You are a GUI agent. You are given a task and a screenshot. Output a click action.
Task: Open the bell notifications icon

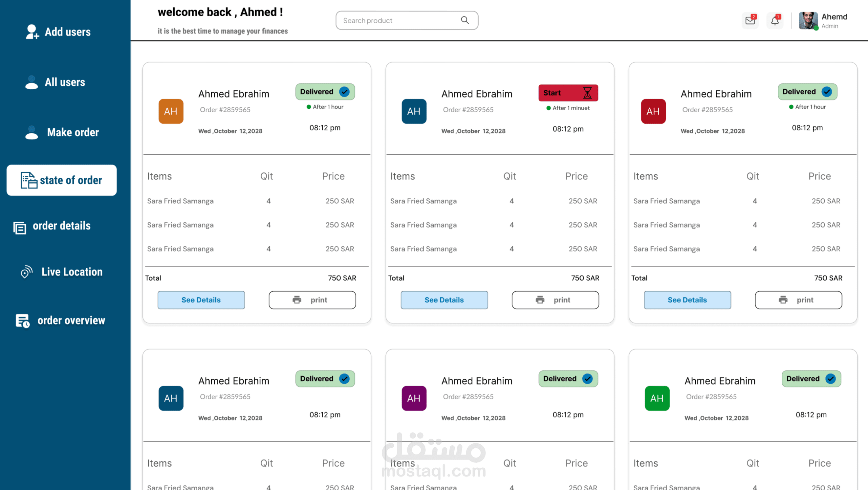(775, 21)
